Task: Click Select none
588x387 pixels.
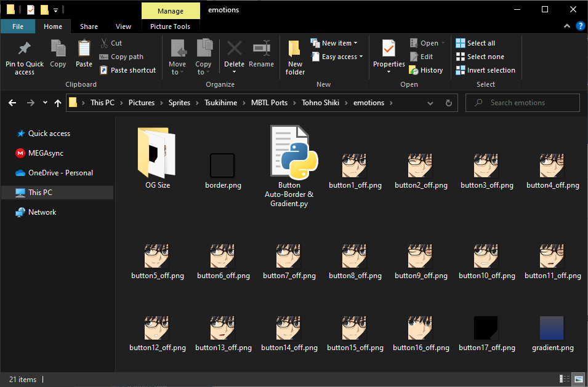Action: (x=480, y=57)
